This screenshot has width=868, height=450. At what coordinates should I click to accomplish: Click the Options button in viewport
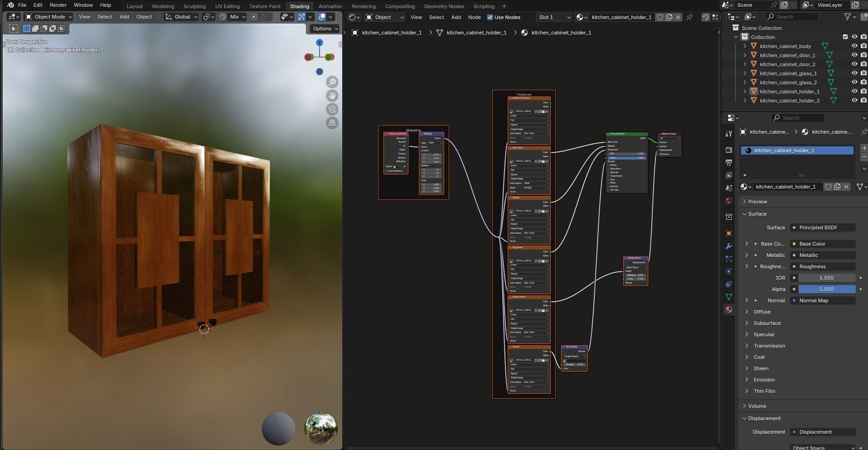click(x=325, y=29)
